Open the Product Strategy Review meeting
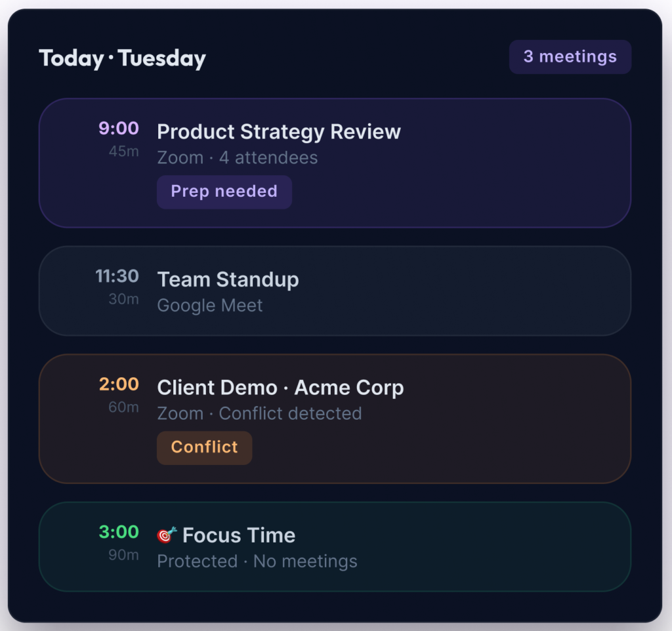Image resolution: width=672 pixels, height=631 pixels. point(279,132)
